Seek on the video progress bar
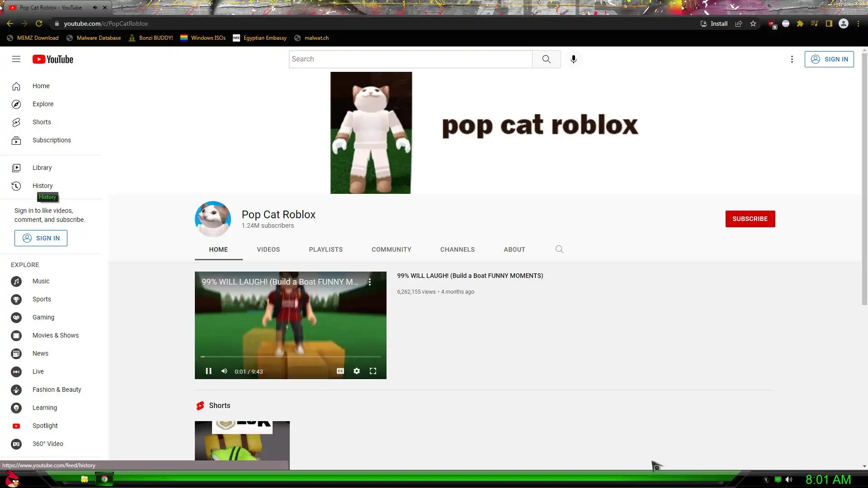The width and height of the screenshot is (868, 488). coord(291,357)
